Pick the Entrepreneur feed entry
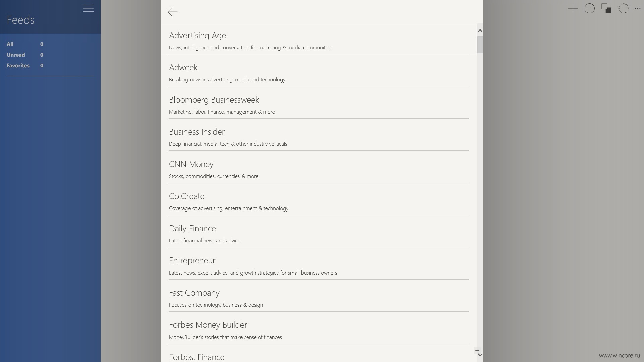The height and width of the screenshot is (362, 644). [x=319, y=265]
